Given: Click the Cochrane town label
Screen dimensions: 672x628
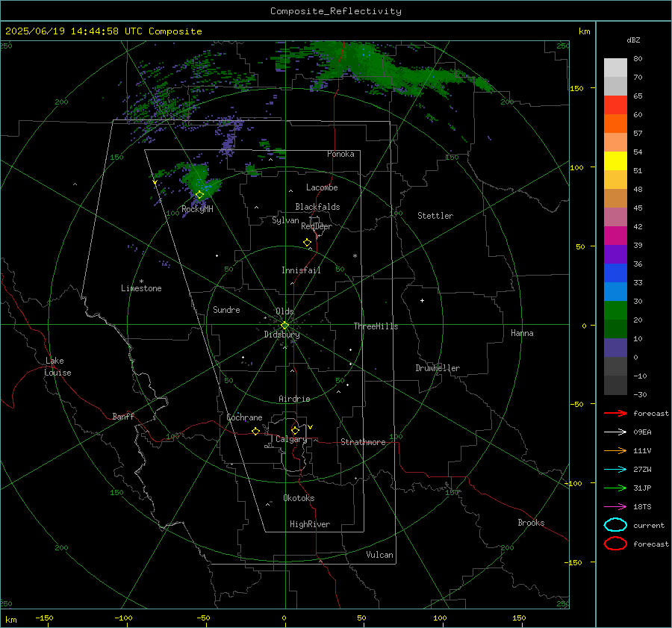Looking at the screenshot, I should [244, 417].
